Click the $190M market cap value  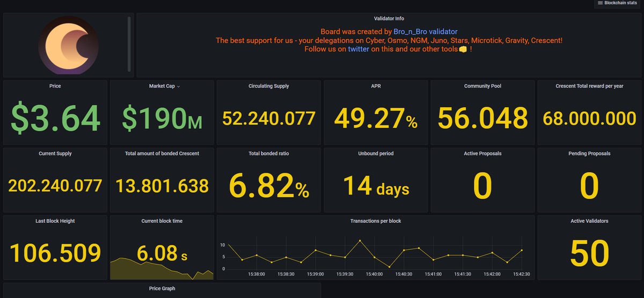(162, 118)
